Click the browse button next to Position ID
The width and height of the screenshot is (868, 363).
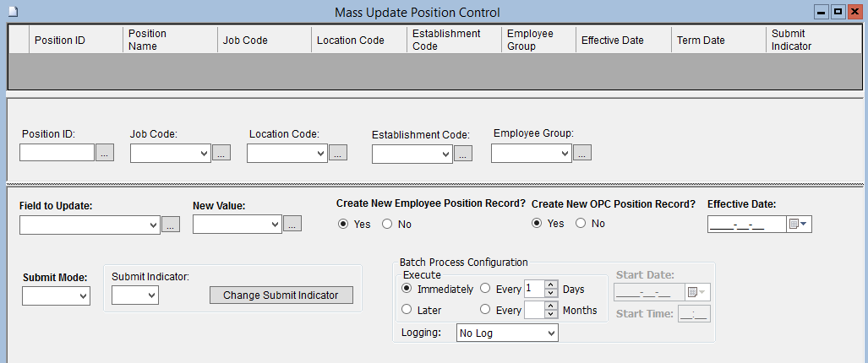(x=104, y=153)
